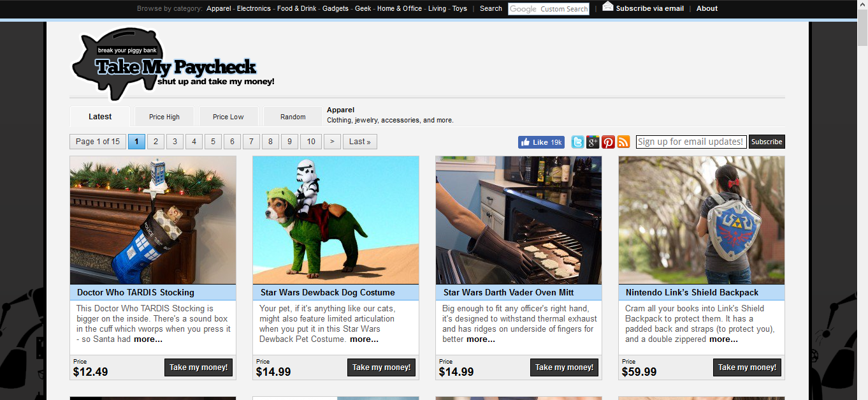
Task: Click Take my money for Dewback Costume
Action: point(381,367)
